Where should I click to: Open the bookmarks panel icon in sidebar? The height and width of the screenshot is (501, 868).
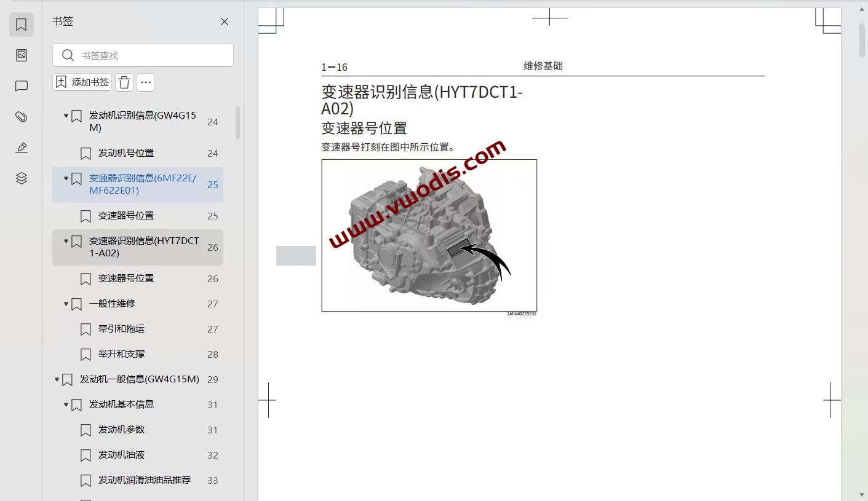click(x=22, y=25)
